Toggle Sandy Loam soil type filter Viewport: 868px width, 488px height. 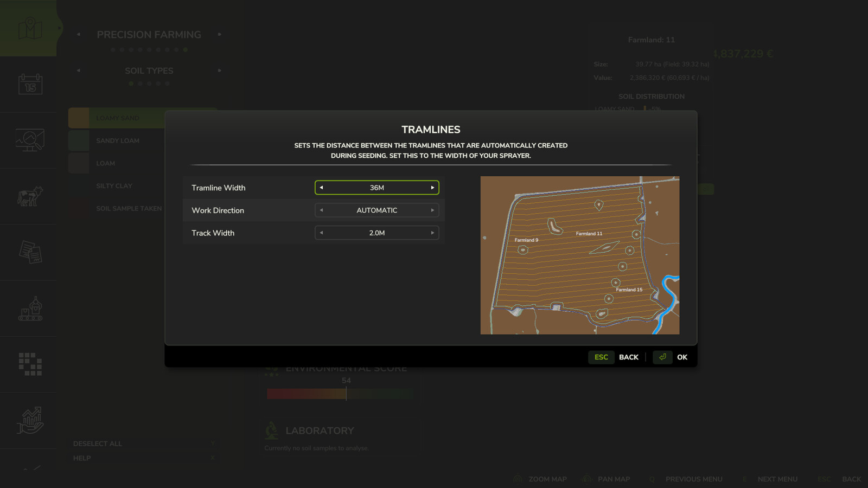(117, 140)
